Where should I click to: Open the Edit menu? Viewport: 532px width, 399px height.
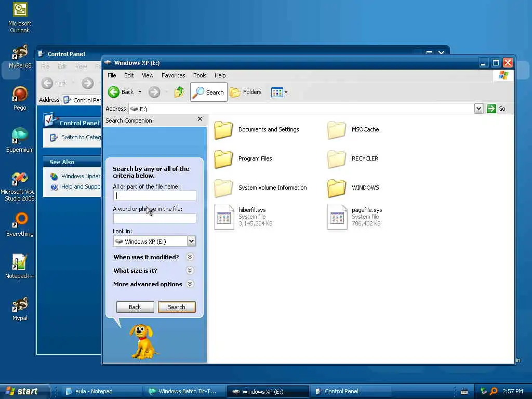tap(129, 75)
